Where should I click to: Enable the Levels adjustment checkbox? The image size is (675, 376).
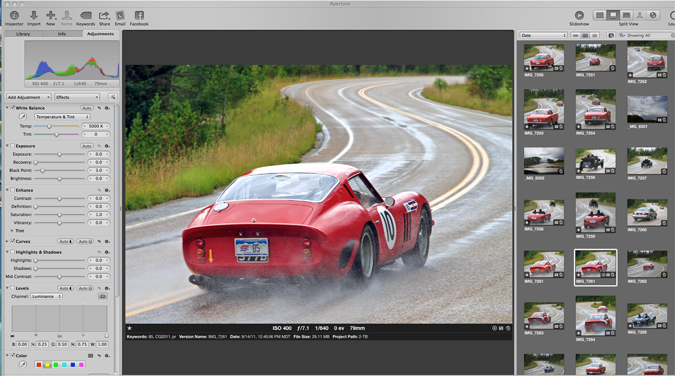point(12,288)
